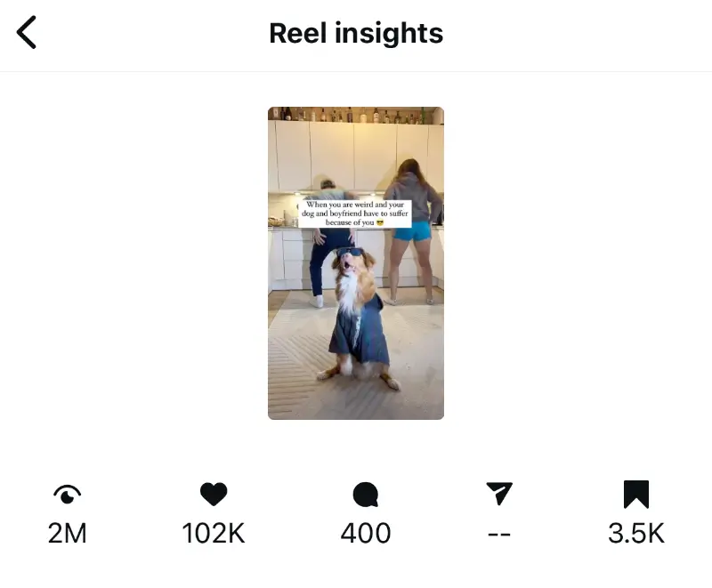This screenshot has height=588, width=712.
Task: Click the 102K likes count
Action: pyautogui.click(x=214, y=533)
